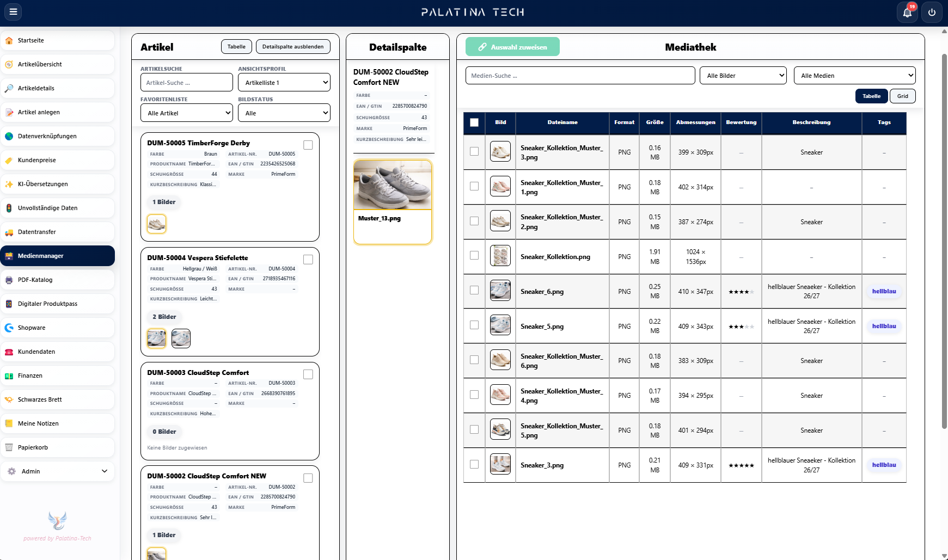This screenshot has height=560, width=948.
Task: Click the Meine Notizen note icon
Action: click(9, 423)
